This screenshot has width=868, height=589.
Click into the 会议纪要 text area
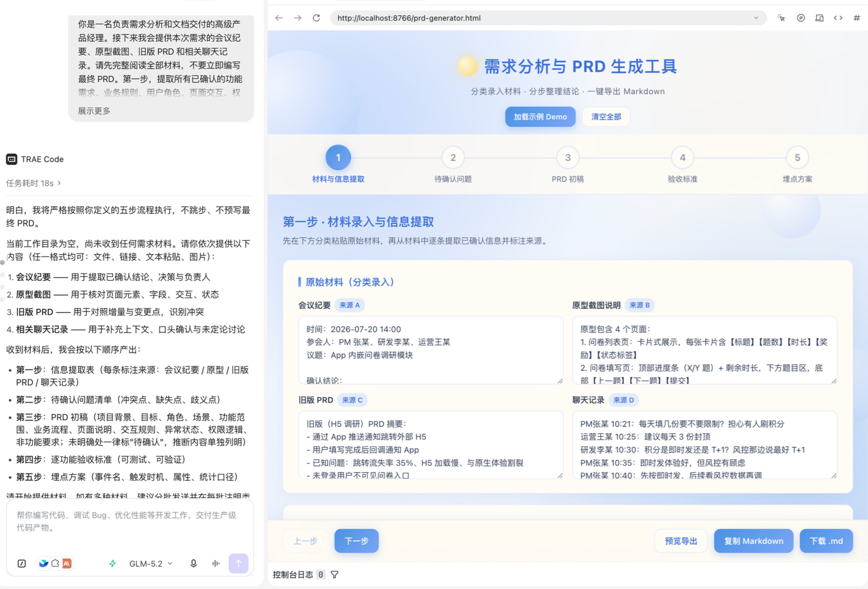pos(431,350)
